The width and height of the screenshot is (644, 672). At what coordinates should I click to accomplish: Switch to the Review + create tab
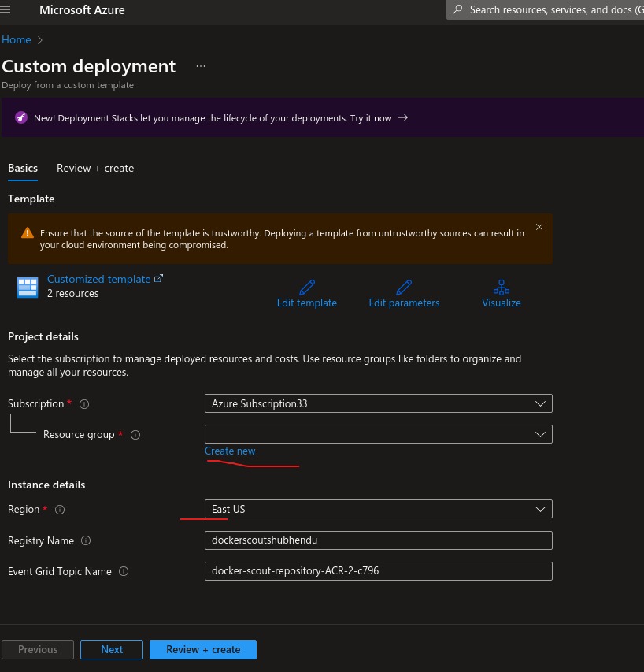[x=95, y=168]
